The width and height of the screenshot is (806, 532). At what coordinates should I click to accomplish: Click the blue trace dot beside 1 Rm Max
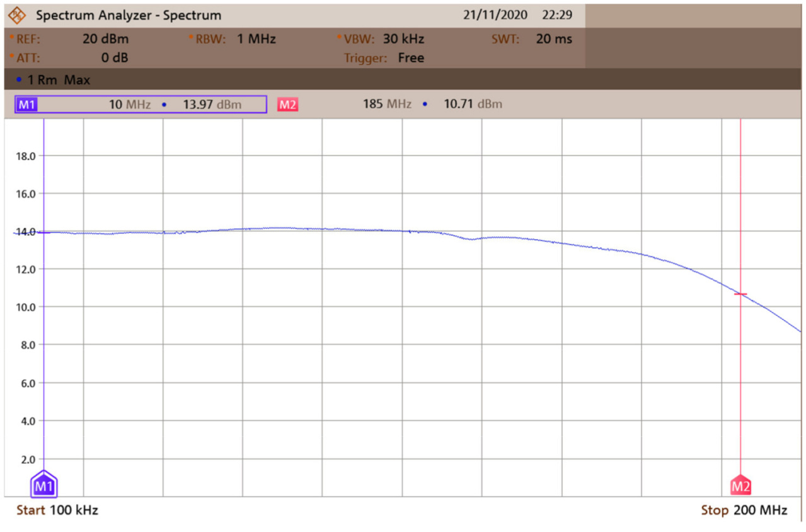[19, 80]
